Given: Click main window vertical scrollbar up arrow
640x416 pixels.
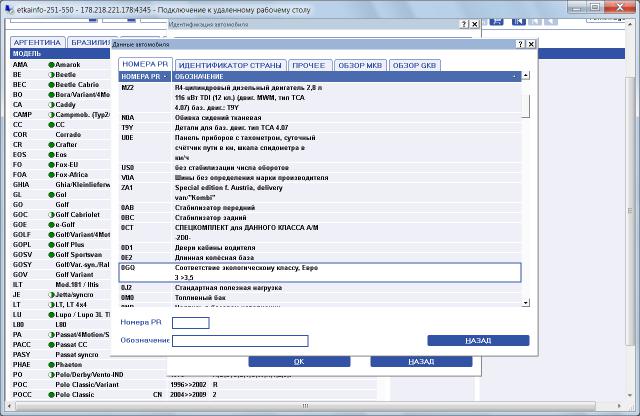Looking at the screenshot, I should tap(630, 24).
